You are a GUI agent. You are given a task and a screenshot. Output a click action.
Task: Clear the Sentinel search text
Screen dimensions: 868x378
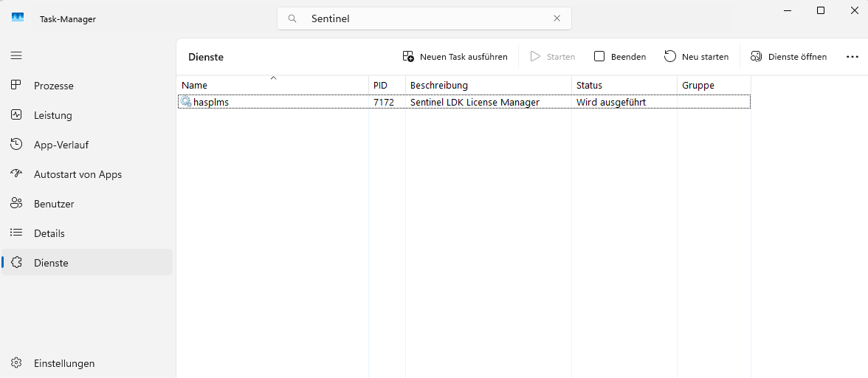point(557,18)
